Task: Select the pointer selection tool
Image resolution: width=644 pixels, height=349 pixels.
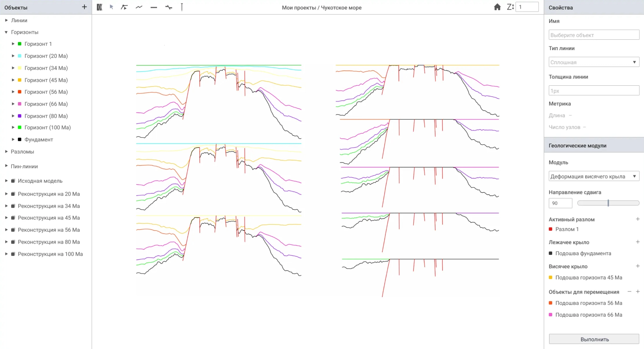Action: pos(112,7)
